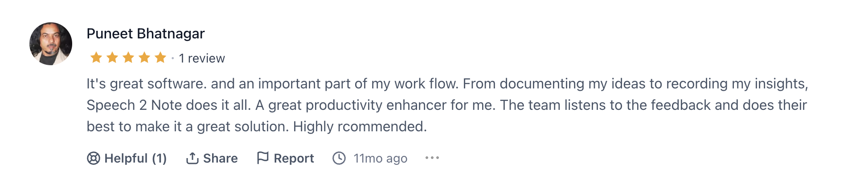Open Puneet Bhatnagar's profile name

point(146,33)
